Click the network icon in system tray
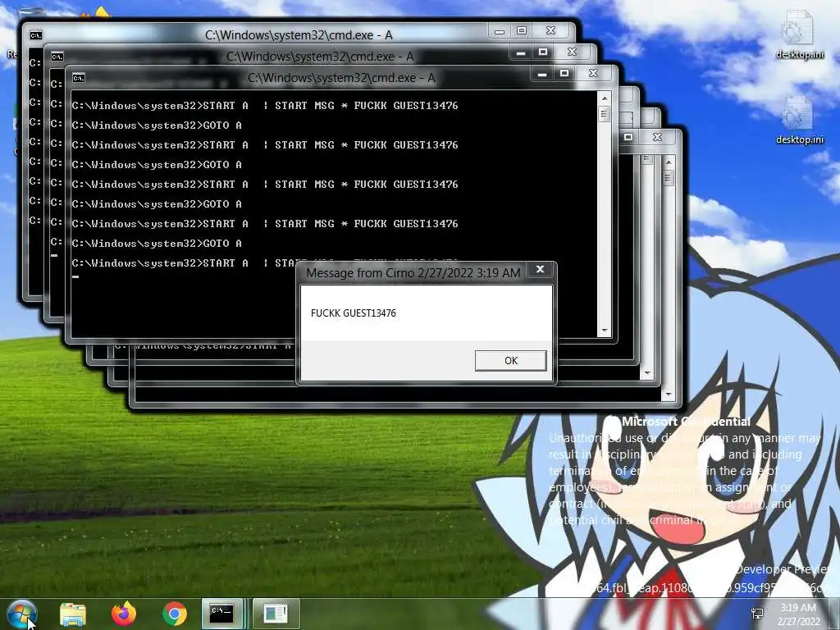Screen dimensions: 840x630 (757, 614)
